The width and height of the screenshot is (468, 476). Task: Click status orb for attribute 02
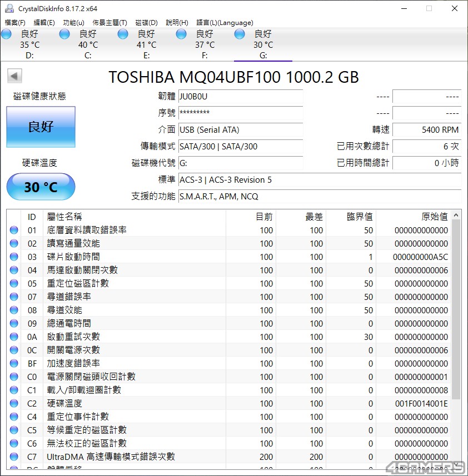(x=14, y=243)
